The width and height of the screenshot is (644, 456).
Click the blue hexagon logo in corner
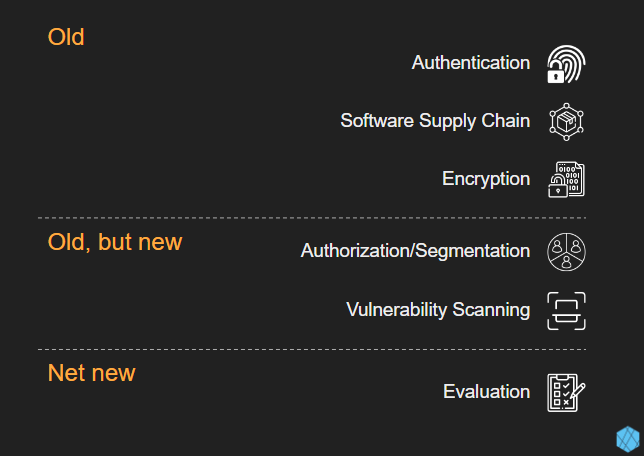[x=628, y=439]
